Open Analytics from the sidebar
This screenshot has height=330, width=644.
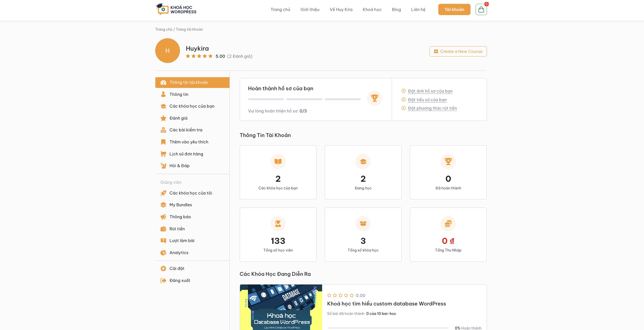[179, 253]
